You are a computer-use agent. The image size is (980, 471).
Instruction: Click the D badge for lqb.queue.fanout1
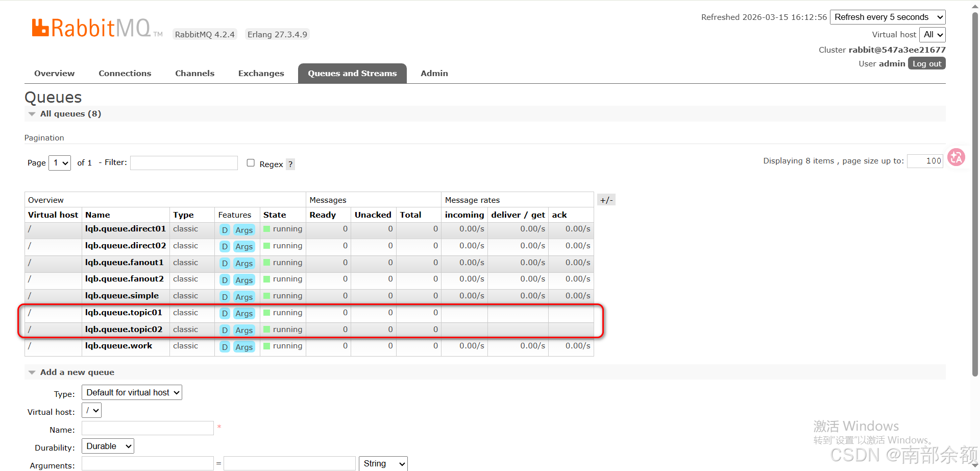point(225,263)
